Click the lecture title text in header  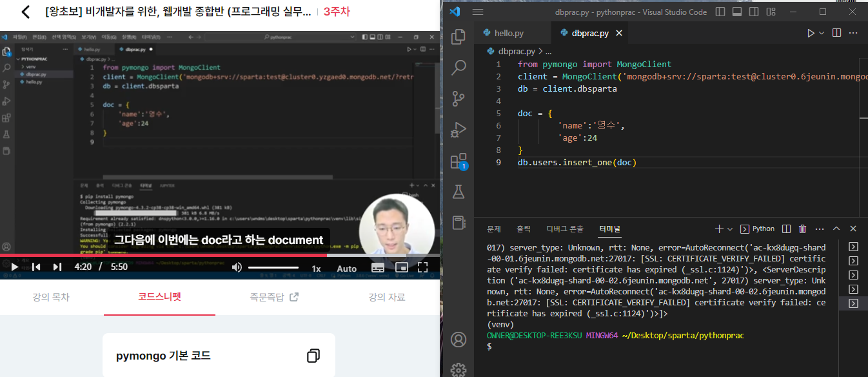click(x=178, y=12)
